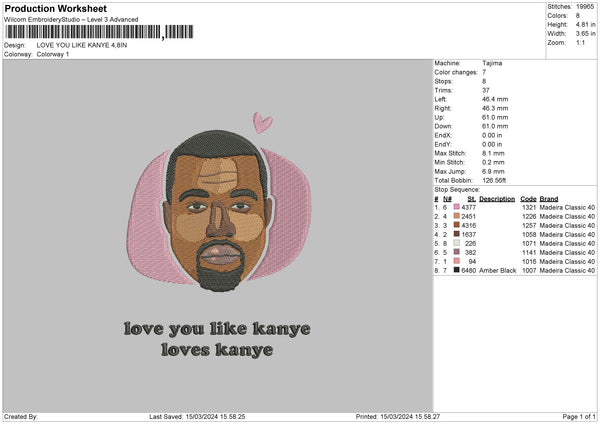Click 'Last Saved: 15/03/2024 15.58.25' footer text
Viewport: 600px width, 424px height.
tap(197, 416)
